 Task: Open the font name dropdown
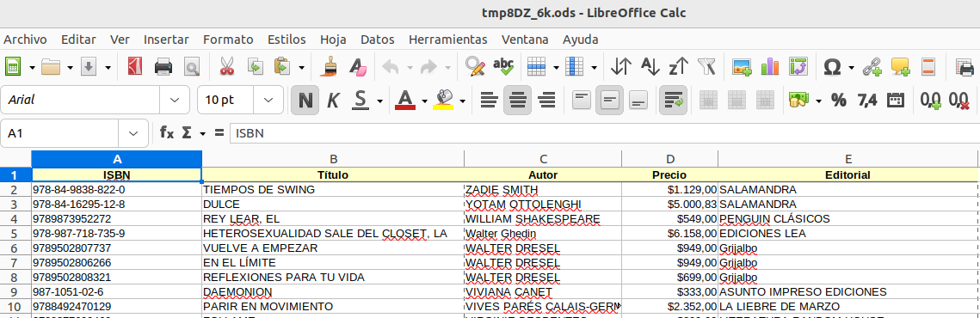pyautogui.click(x=175, y=100)
